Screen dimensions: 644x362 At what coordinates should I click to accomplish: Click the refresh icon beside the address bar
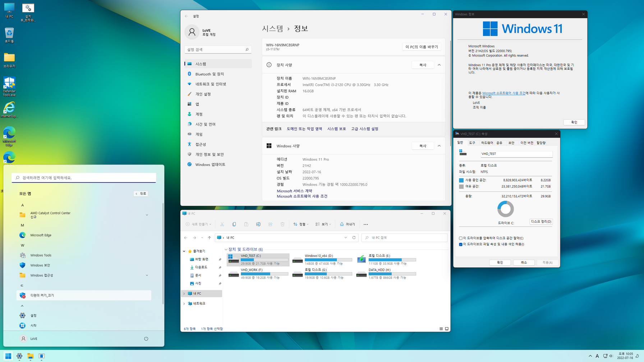(354, 237)
